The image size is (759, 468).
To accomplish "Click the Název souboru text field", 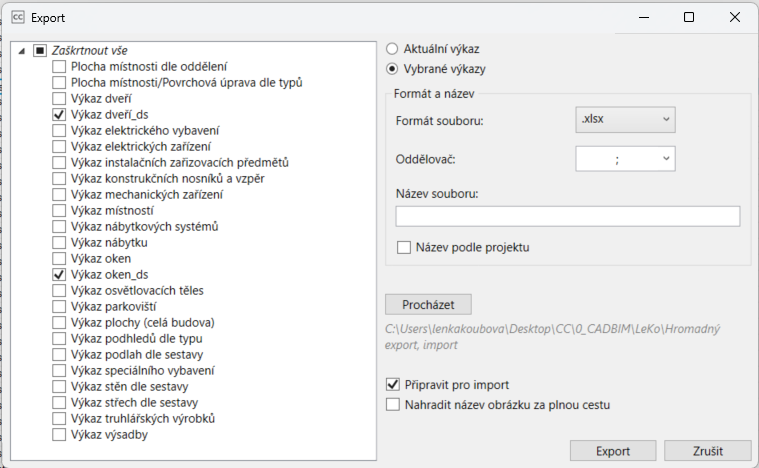I will [567, 216].
